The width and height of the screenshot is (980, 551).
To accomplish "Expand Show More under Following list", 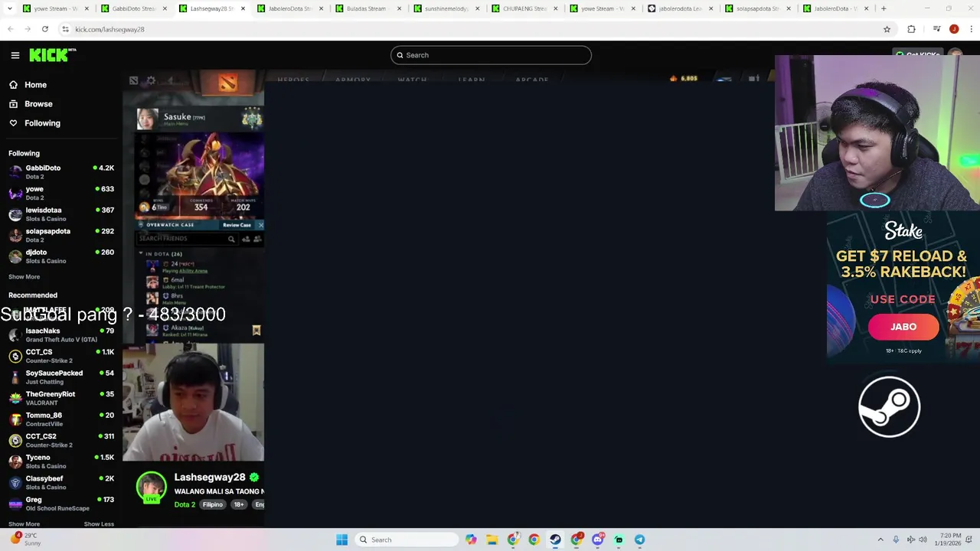I will click(24, 277).
